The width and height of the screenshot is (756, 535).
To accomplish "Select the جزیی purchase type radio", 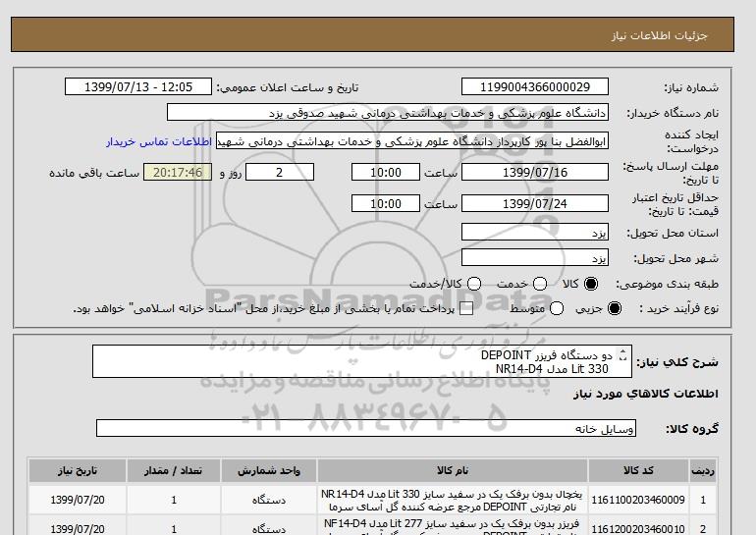I will coord(615,308).
